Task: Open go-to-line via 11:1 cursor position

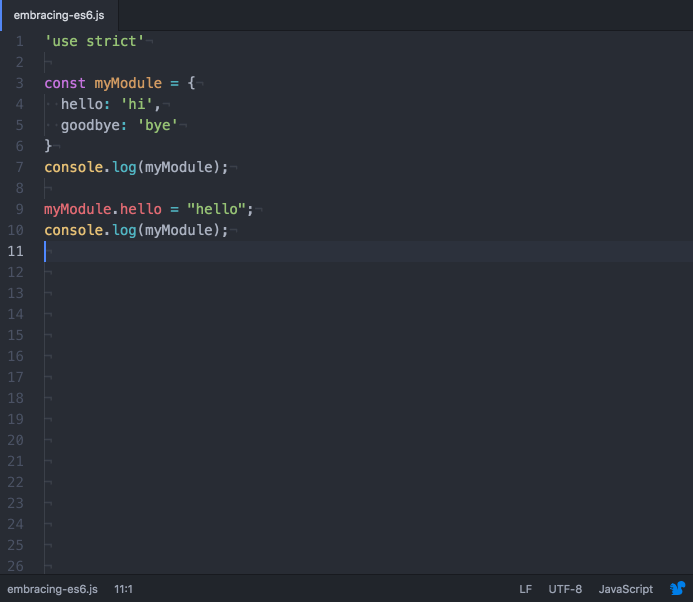Action: click(123, 589)
